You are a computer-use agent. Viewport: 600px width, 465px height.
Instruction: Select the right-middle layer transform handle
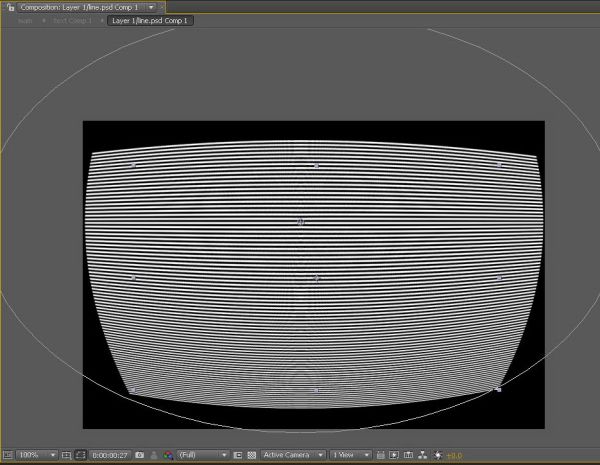coord(499,278)
